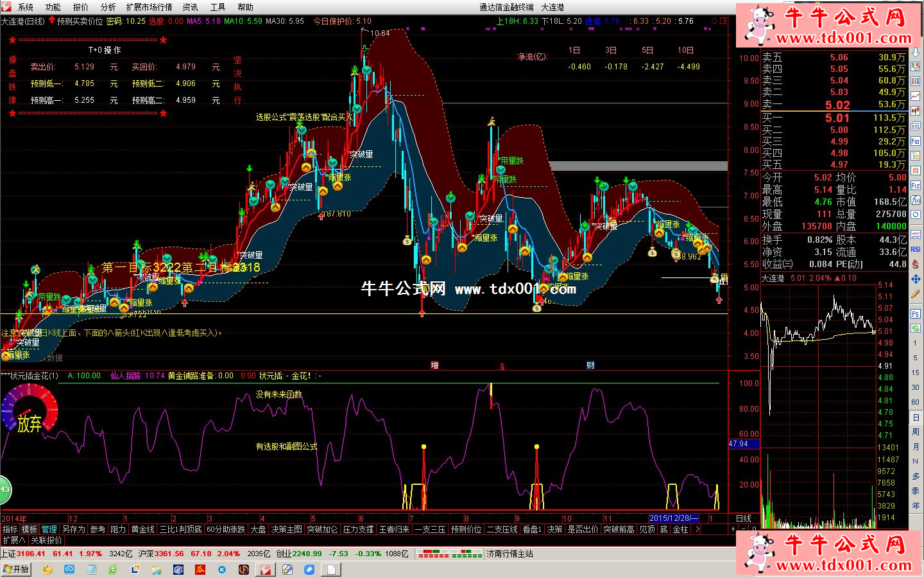The height and width of the screenshot is (578, 924).
Task: Select the 决策主图 indicator tab
Action: [287, 529]
